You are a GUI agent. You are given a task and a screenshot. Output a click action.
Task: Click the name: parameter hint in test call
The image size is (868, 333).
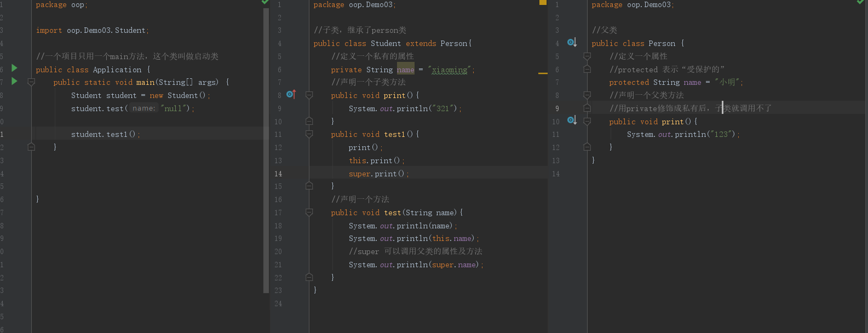tap(144, 108)
